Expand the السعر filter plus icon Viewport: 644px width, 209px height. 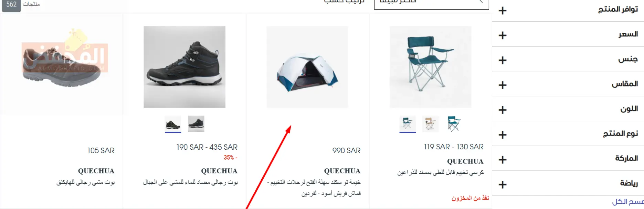(x=503, y=36)
